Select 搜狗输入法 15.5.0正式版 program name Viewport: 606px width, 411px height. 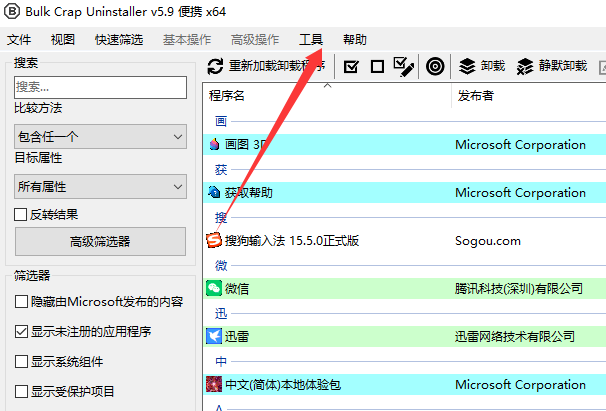(292, 240)
